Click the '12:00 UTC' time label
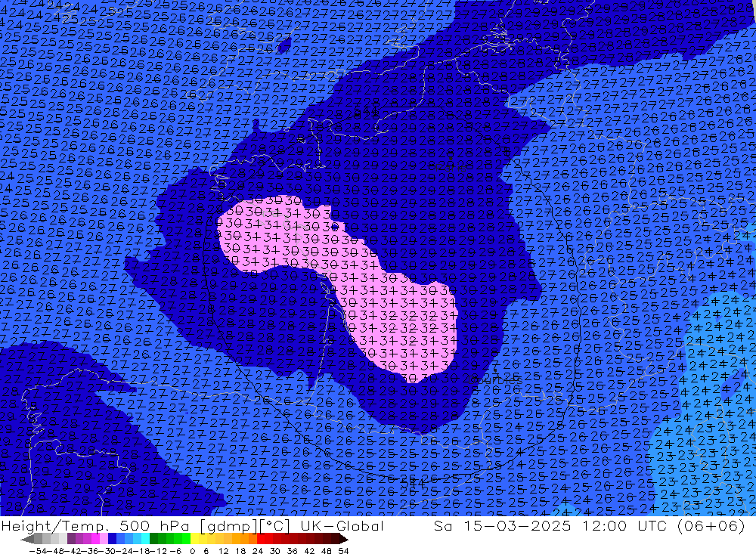756x554 pixels. (625, 525)
